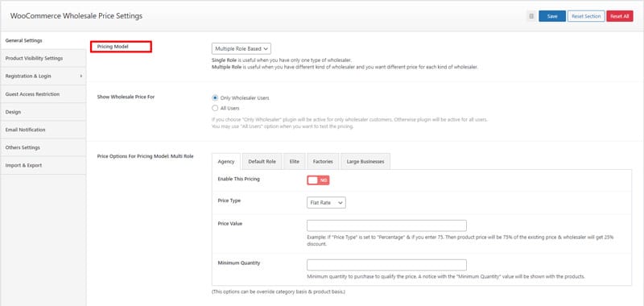
Task: Click the Show Wholesale Price For label
Action: (126, 97)
